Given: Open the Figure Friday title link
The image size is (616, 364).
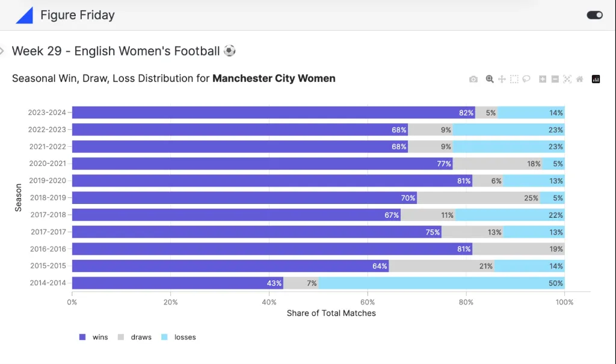Looking at the screenshot, I should point(78,15).
